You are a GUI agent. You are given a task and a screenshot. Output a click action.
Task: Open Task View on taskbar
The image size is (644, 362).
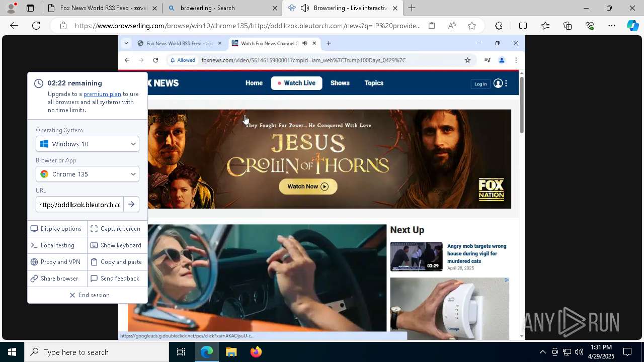[x=181, y=352]
